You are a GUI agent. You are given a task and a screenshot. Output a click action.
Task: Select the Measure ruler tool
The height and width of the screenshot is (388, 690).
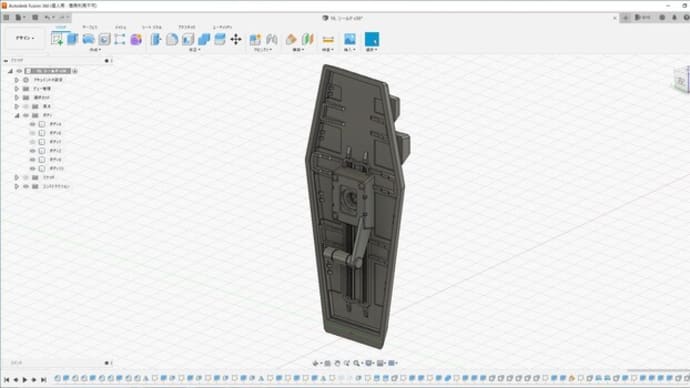coord(328,39)
